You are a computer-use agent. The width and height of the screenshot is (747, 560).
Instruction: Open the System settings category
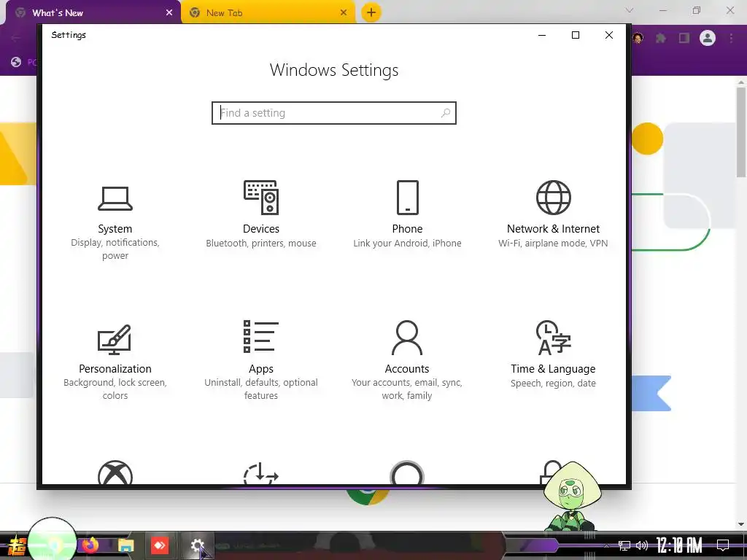coord(115,222)
